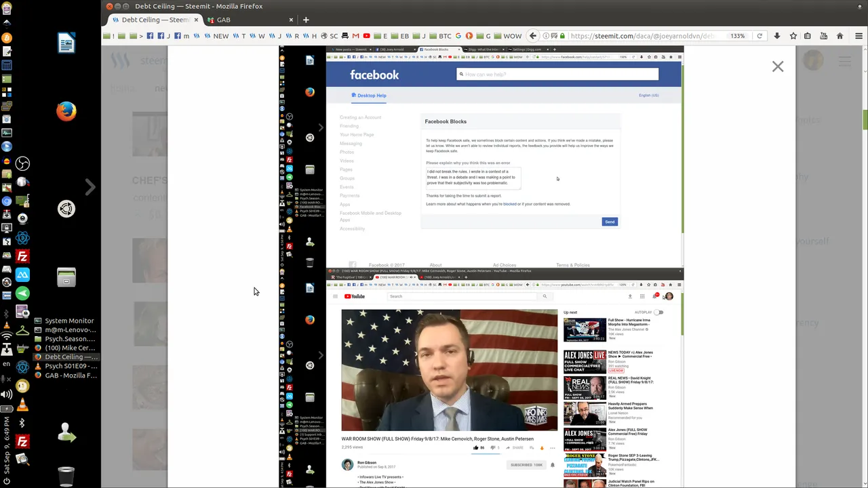This screenshot has height=488, width=868.
Task: Click the 133% zoom level indicator
Action: point(737,36)
